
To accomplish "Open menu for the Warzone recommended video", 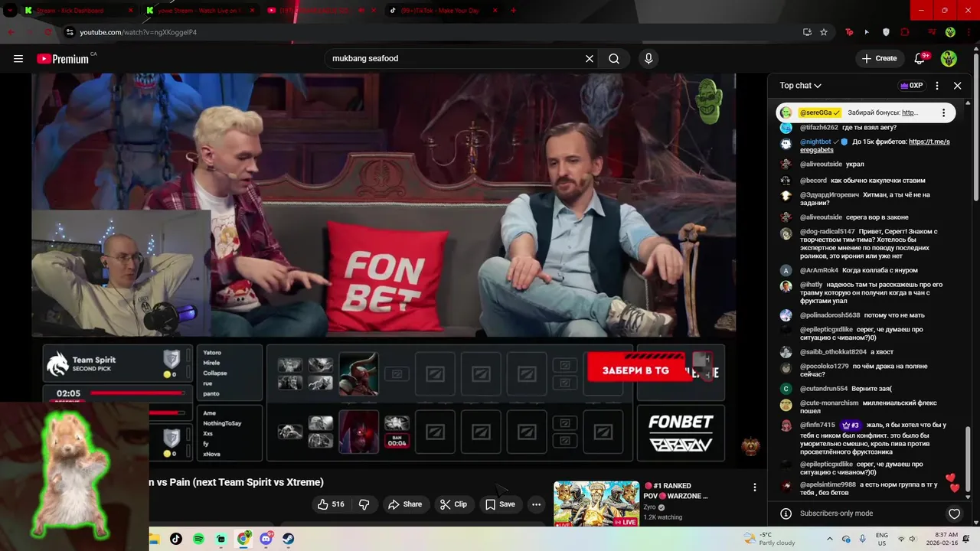I will coord(754,487).
